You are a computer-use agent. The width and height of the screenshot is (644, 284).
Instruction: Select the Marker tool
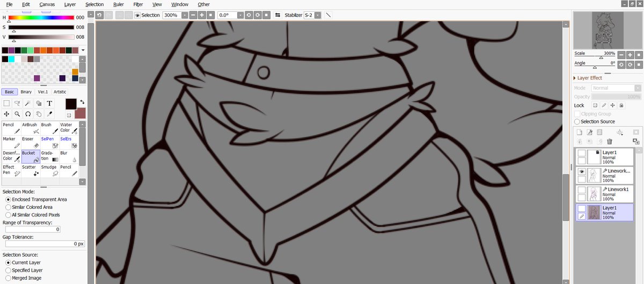pyautogui.click(x=11, y=142)
